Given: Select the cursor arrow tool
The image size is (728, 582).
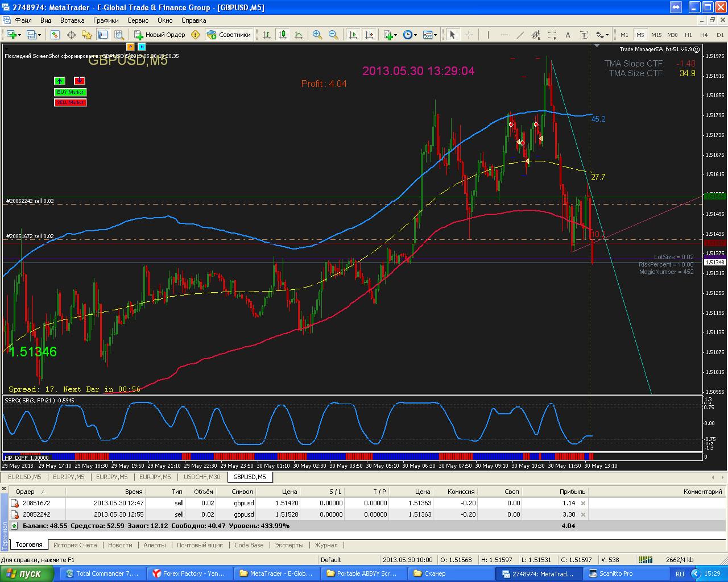Looking at the screenshot, I should [453, 35].
